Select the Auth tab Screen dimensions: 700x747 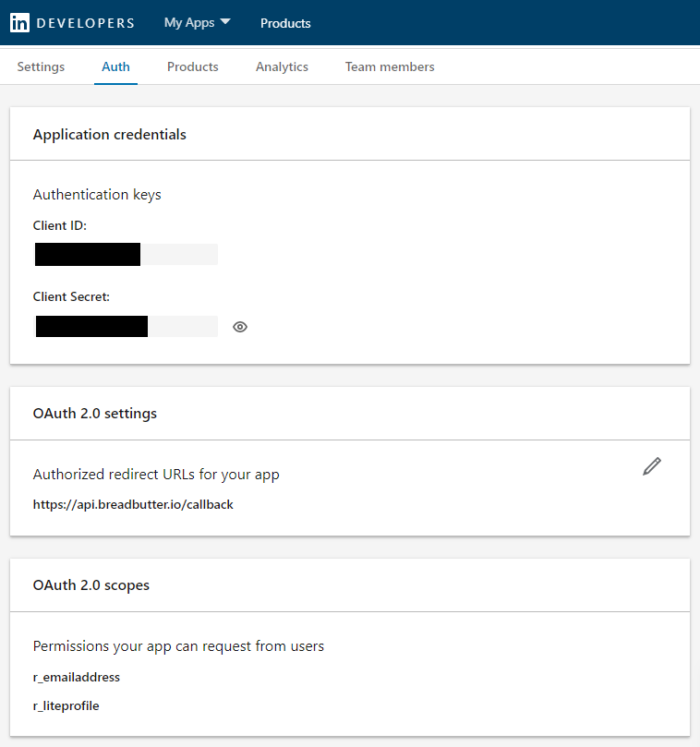pyautogui.click(x=116, y=67)
